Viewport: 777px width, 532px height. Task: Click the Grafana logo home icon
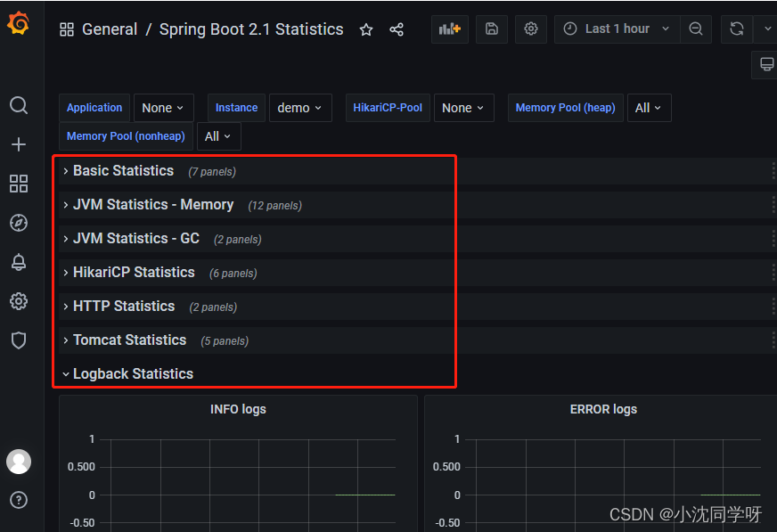[19, 23]
